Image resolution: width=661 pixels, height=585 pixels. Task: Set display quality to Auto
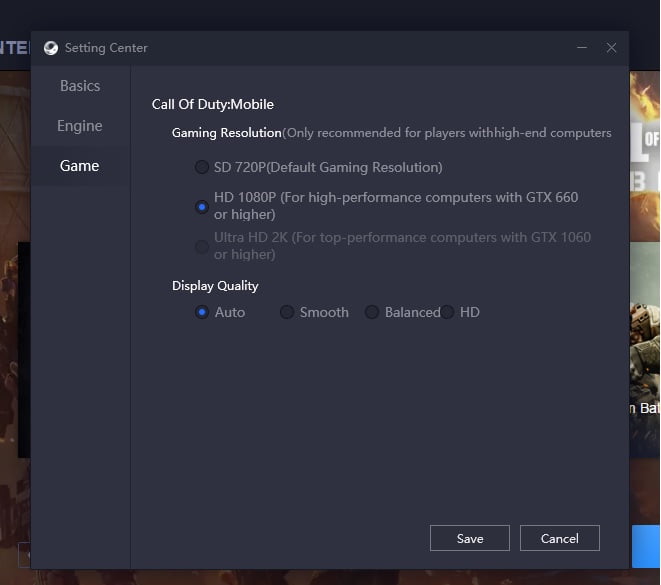202,312
